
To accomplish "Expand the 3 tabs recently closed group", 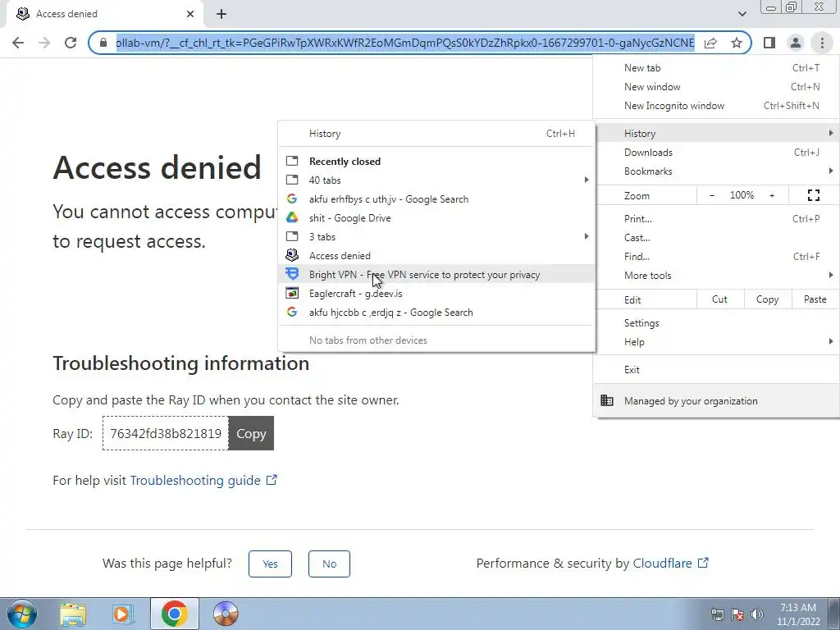I will click(x=436, y=237).
